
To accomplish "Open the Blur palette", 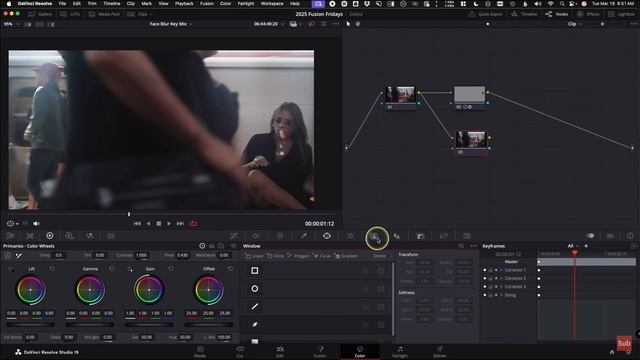I will pos(397,236).
